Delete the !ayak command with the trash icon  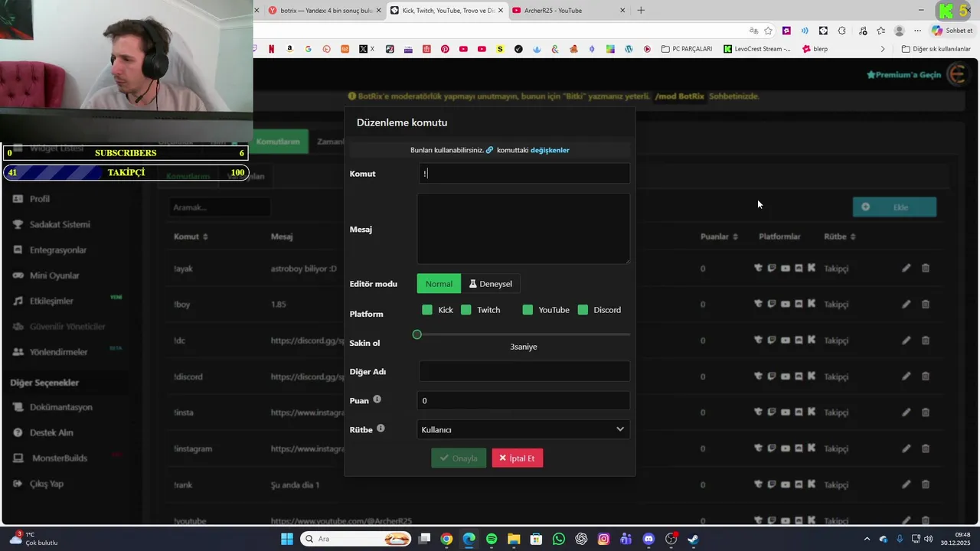[926, 268]
